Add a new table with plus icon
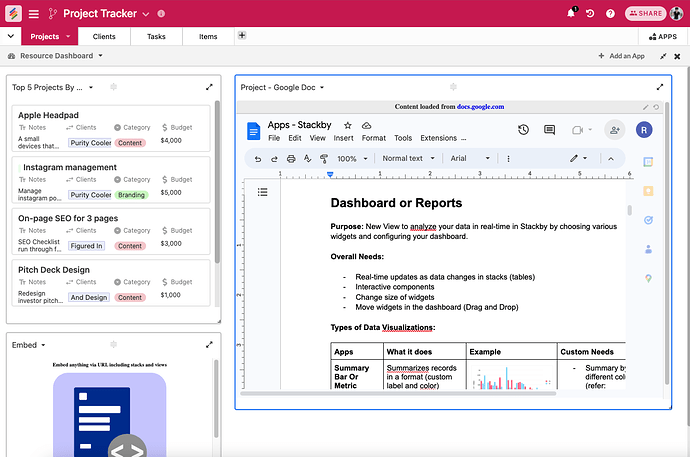690x457 pixels. point(242,35)
